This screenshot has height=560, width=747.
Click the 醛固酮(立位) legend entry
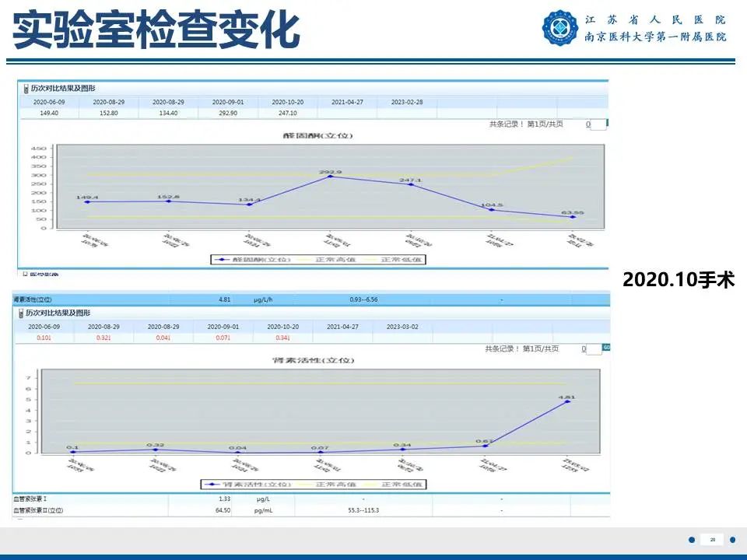coord(252,260)
